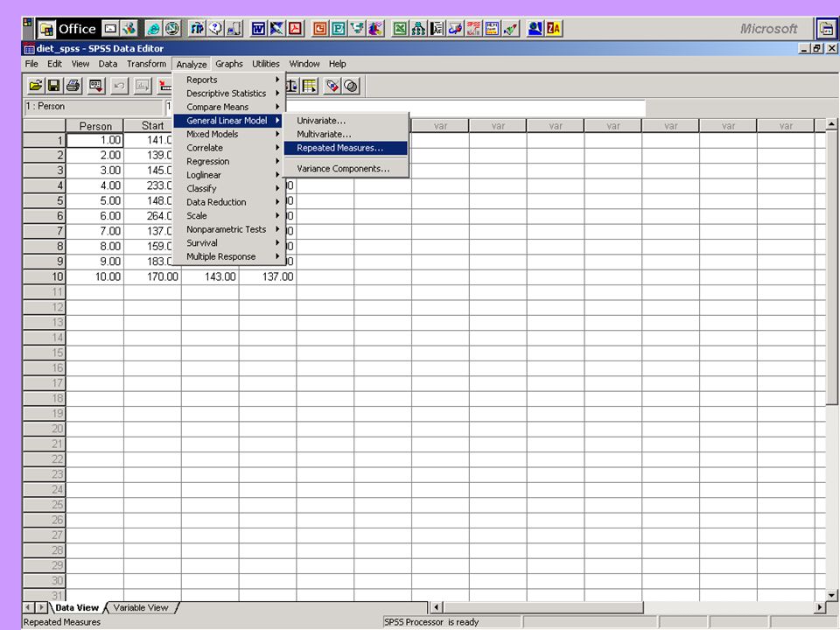Click the Dialog Recall toolbar icon

pyautogui.click(x=96, y=86)
